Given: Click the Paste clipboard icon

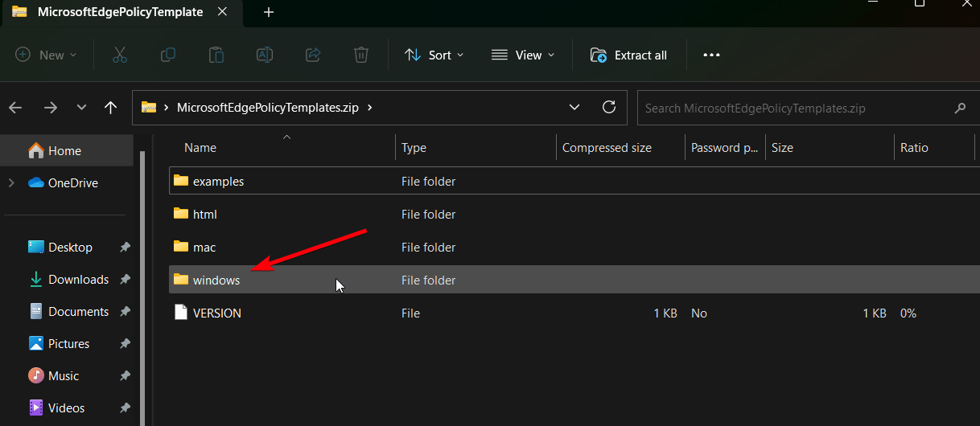Looking at the screenshot, I should point(216,55).
